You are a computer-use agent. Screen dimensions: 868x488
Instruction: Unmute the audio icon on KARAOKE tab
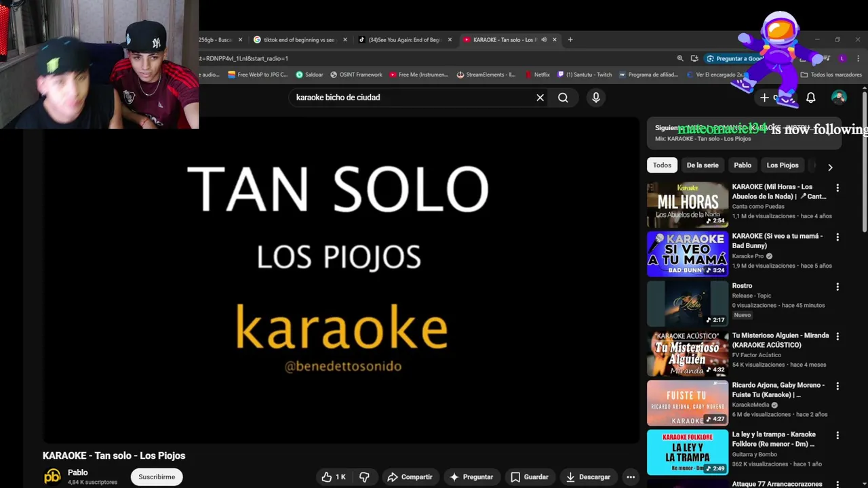(544, 40)
